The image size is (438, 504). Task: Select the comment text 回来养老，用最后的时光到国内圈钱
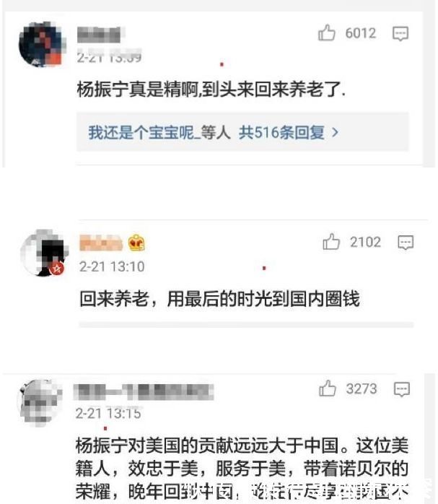[219, 299]
